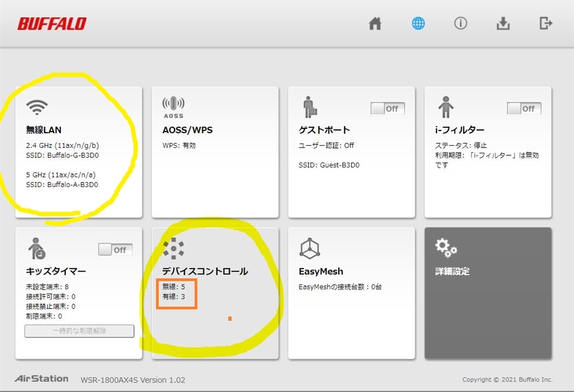Click the Kids Timer person-clock icon
The width and height of the screenshot is (574, 392).
[36, 248]
